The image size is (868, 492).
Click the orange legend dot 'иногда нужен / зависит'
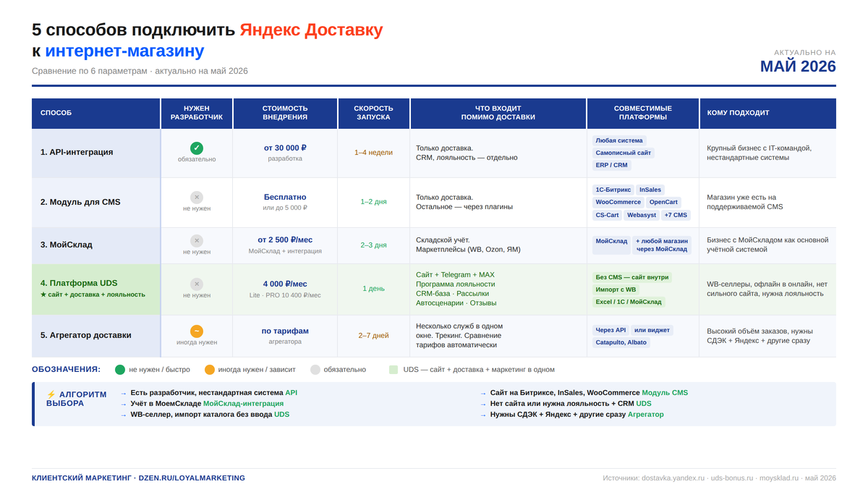click(210, 370)
